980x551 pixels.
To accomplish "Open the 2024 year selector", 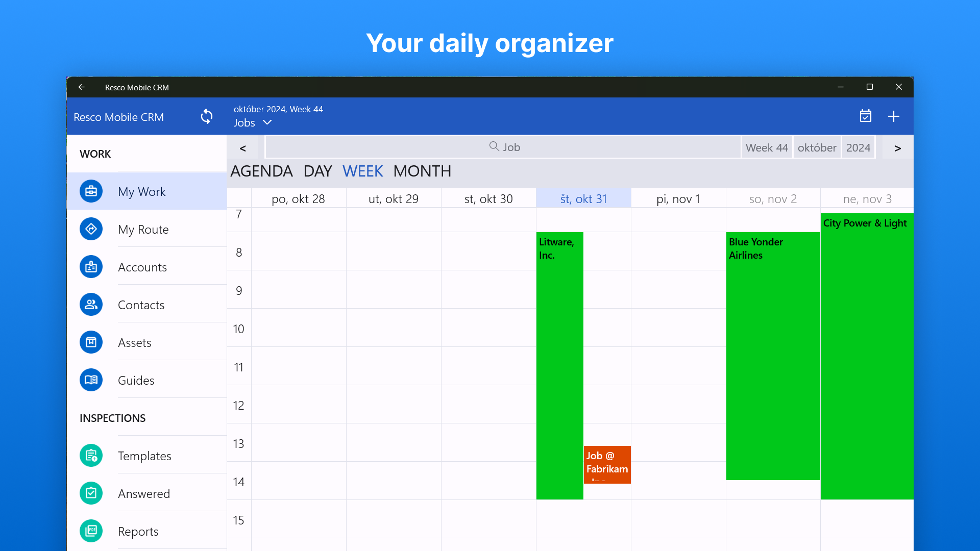I will coord(858,147).
